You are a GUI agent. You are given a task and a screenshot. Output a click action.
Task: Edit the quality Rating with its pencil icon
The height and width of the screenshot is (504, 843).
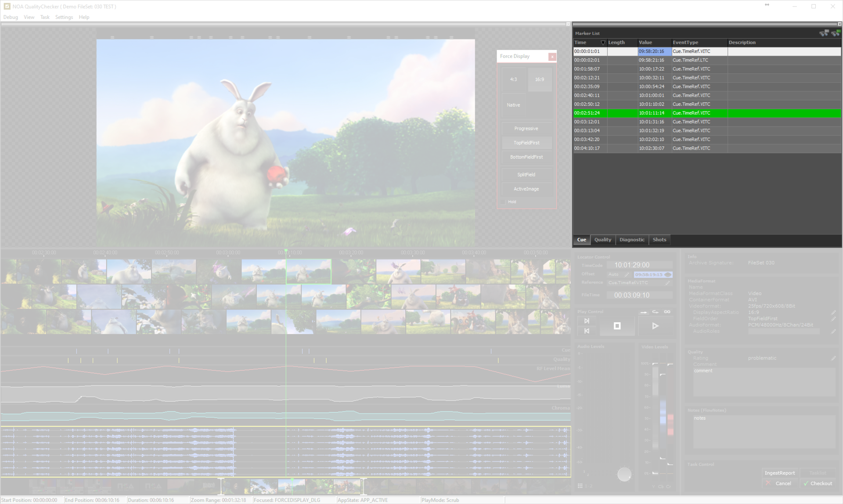(x=833, y=358)
